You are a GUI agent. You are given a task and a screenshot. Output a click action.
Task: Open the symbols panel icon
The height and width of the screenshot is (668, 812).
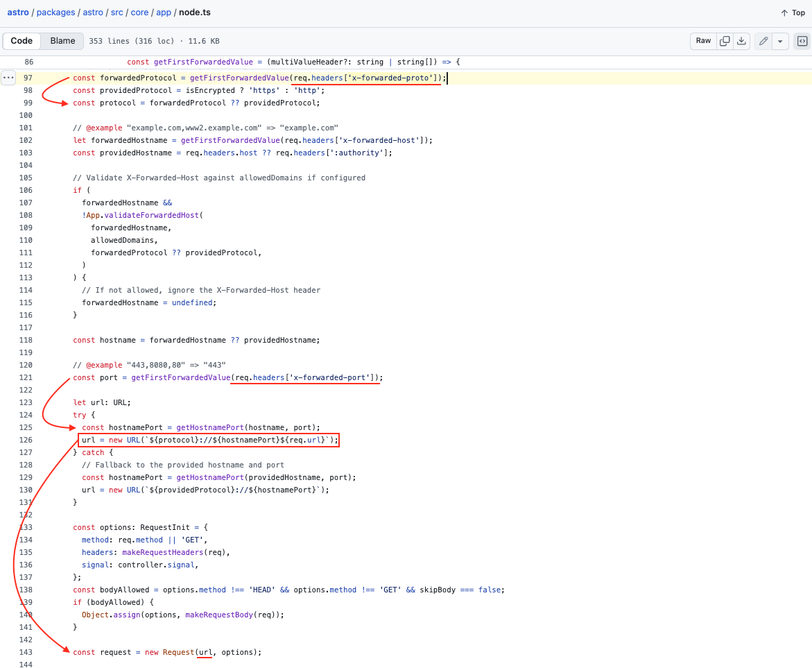[802, 41]
